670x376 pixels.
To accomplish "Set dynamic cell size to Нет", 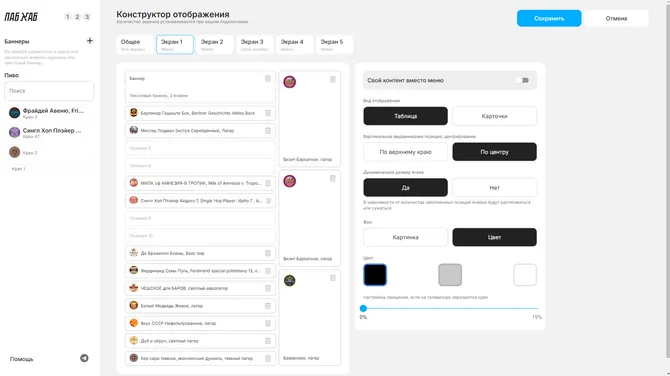I will coord(494,188).
